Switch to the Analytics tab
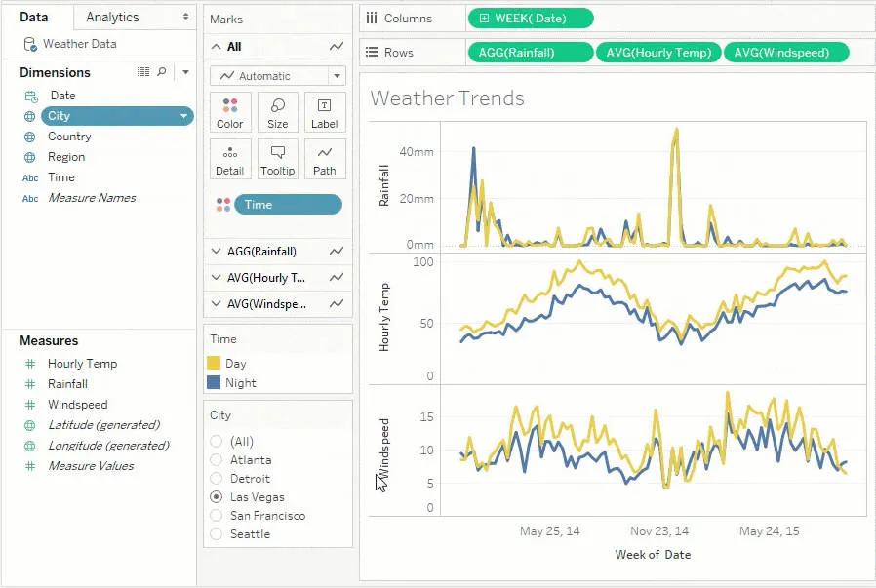Image resolution: width=876 pixels, height=588 pixels. tap(112, 18)
